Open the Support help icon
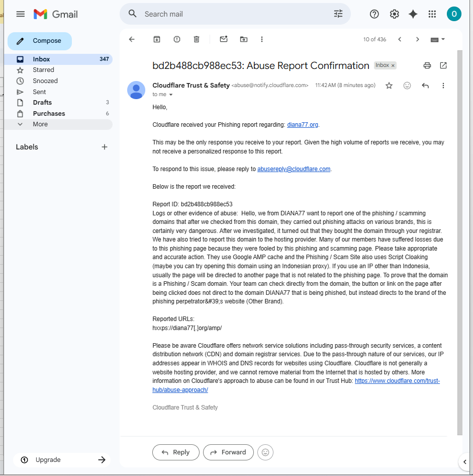The height and width of the screenshot is (476, 473). (374, 14)
